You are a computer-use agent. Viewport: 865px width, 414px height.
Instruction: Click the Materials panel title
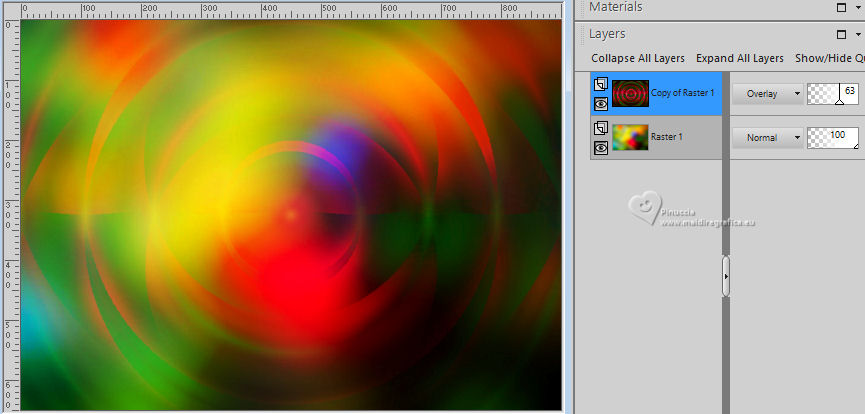tap(615, 7)
